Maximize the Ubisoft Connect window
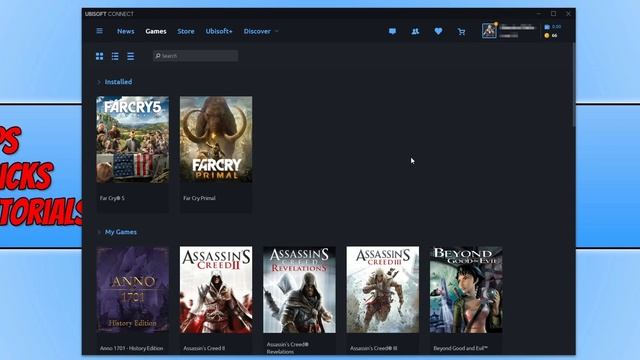640x360 pixels. 553,13
